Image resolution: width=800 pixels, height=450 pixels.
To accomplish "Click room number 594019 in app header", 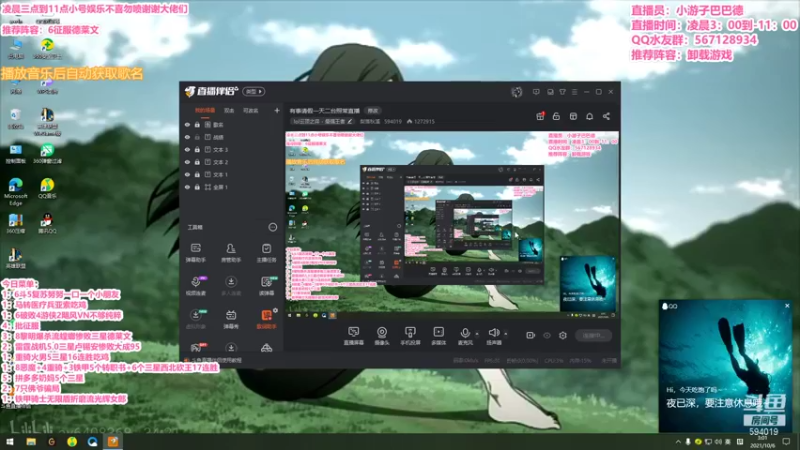I will (393, 121).
